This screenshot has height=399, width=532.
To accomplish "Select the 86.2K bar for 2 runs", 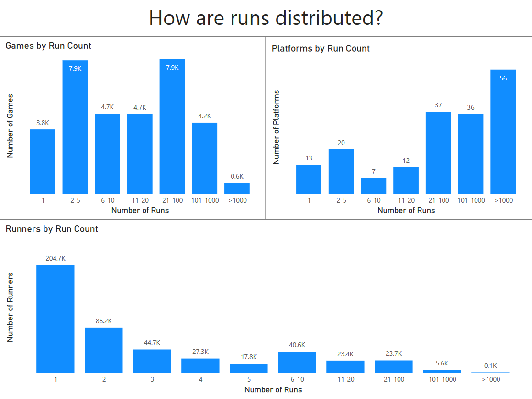I will click(103, 350).
